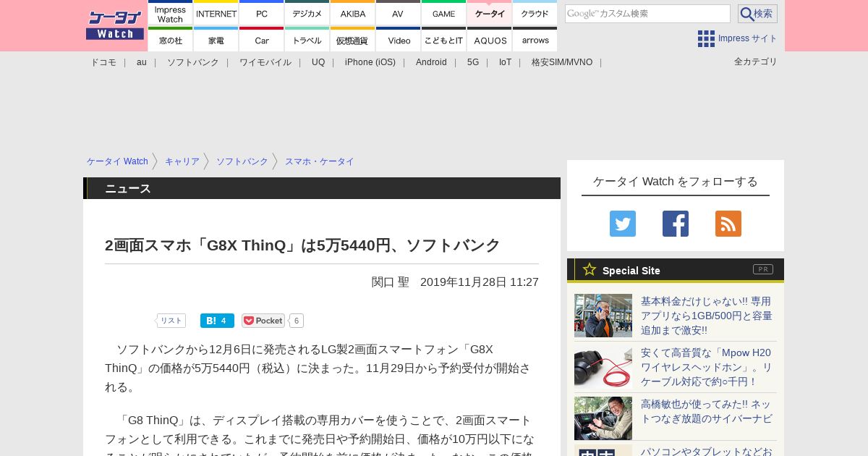Open the AQUOS nav tab
Screen dimensions: 868x456
click(490, 40)
